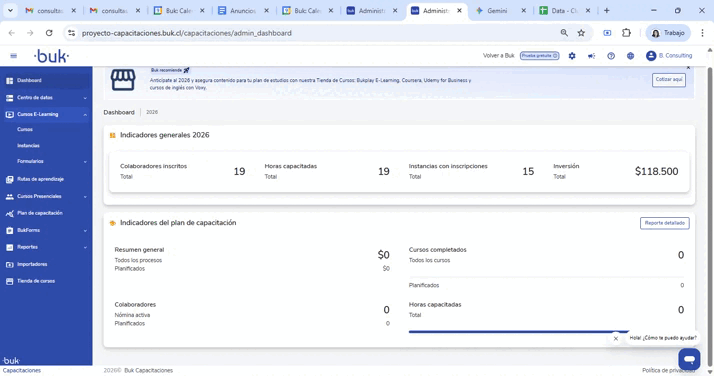This screenshot has width=714, height=376.
Task: Click the Dashboard breadcrumb
Action: click(119, 112)
